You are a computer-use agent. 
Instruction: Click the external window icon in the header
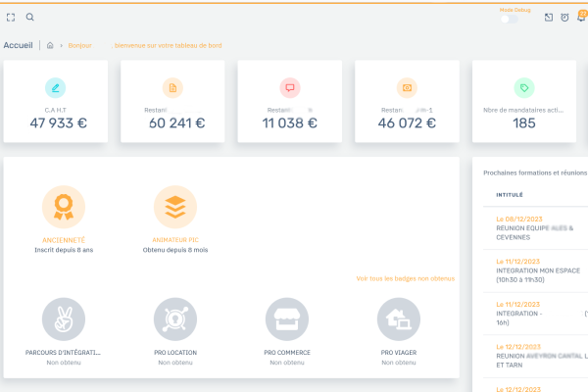(x=549, y=18)
